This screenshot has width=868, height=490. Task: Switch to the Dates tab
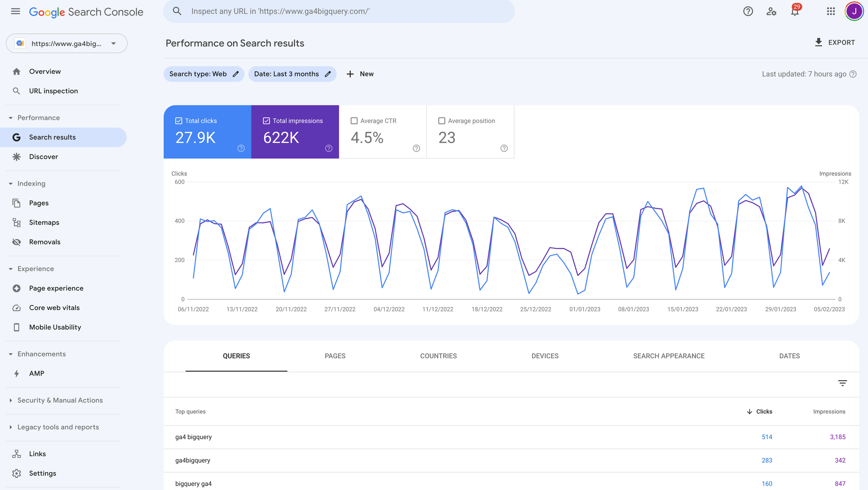pyautogui.click(x=789, y=356)
